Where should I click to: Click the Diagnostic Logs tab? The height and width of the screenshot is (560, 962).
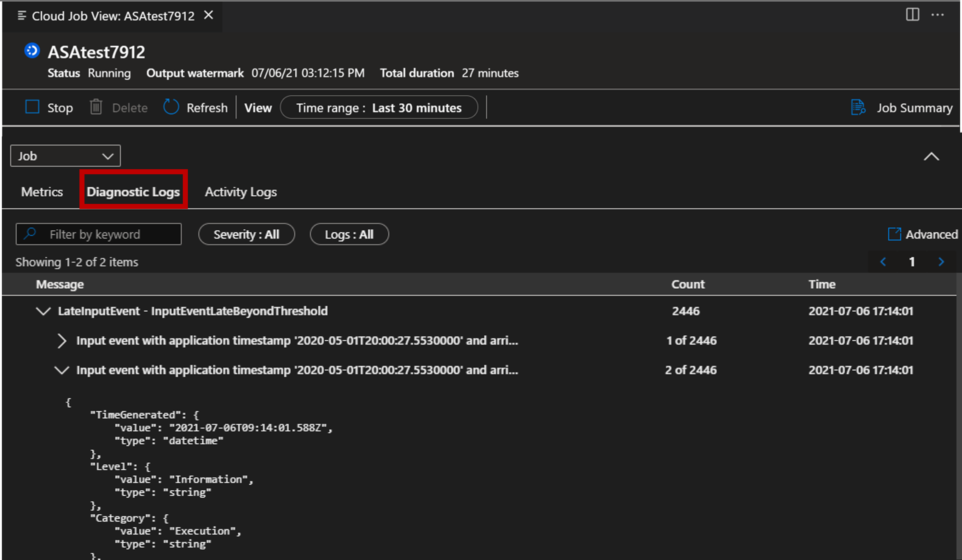tap(133, 192)
